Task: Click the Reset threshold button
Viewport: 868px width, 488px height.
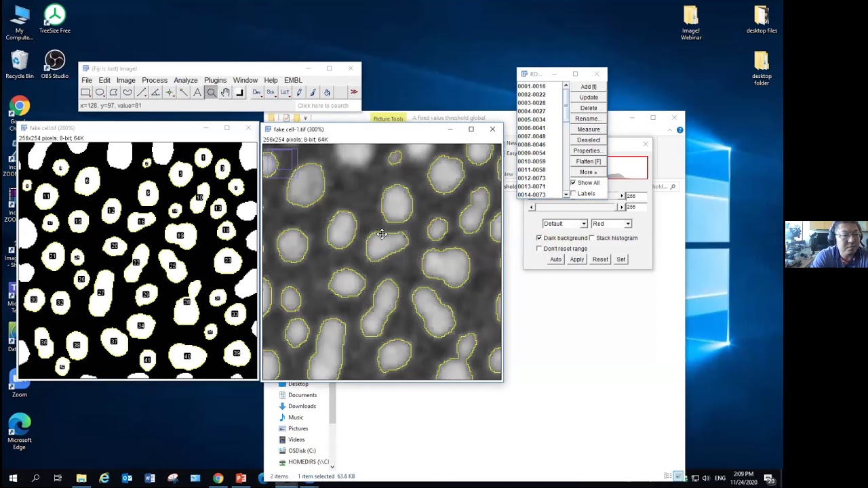Action: coord(600,260)
